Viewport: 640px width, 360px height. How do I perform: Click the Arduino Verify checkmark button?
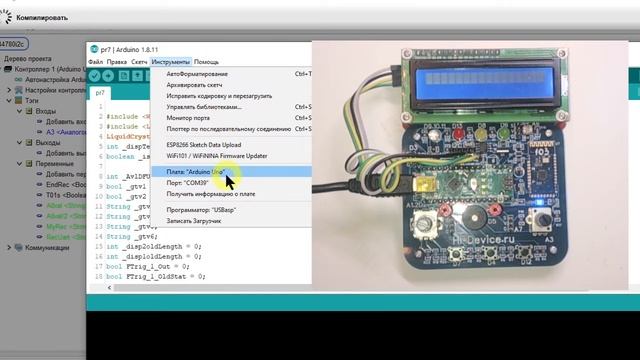point(94,76)
